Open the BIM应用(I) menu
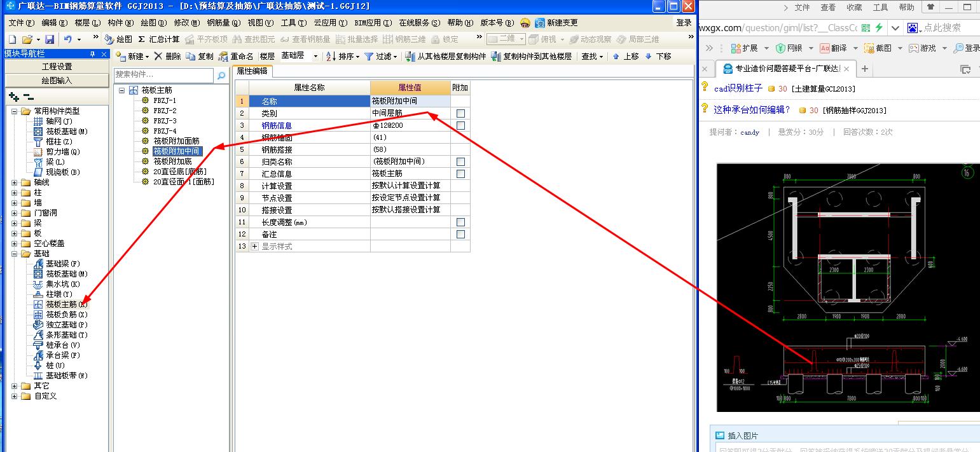 pyautogui.click(x=373, y=23)
